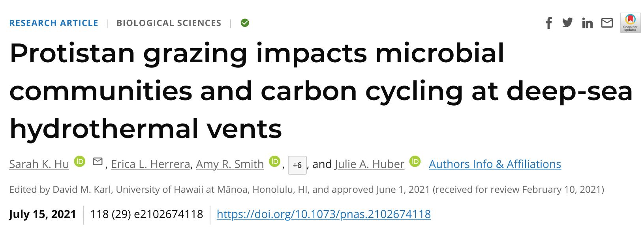Click email envelope next to Sarah K. Hu
This screenshot has height=231, width=644.
pyautogui.click(x=98, y=161)
